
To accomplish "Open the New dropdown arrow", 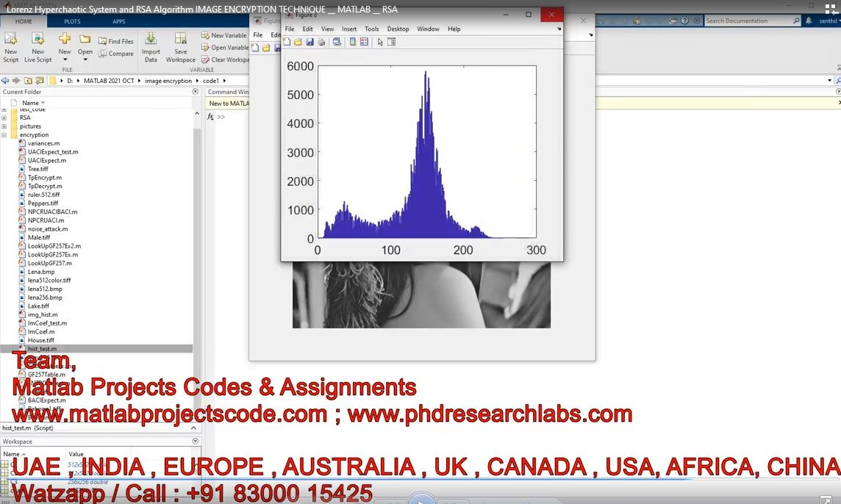I will (65, 60).
